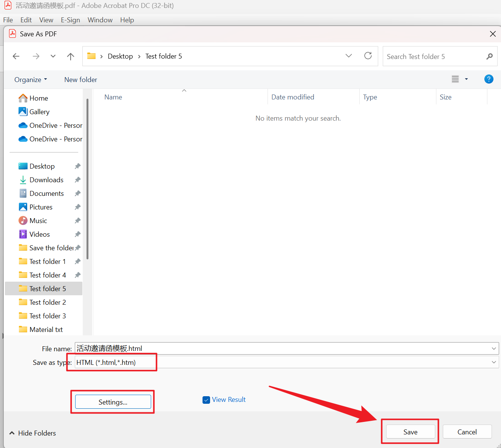
Task: Expand the File name history dropdown
Action: point(493,349)
